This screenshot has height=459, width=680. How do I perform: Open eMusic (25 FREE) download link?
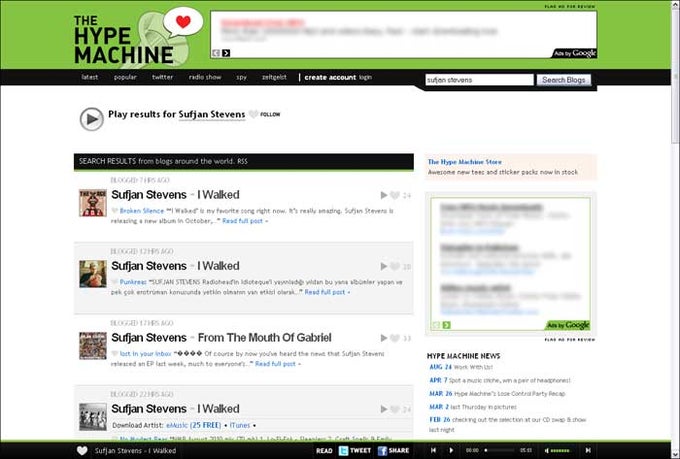click(193, 425)
